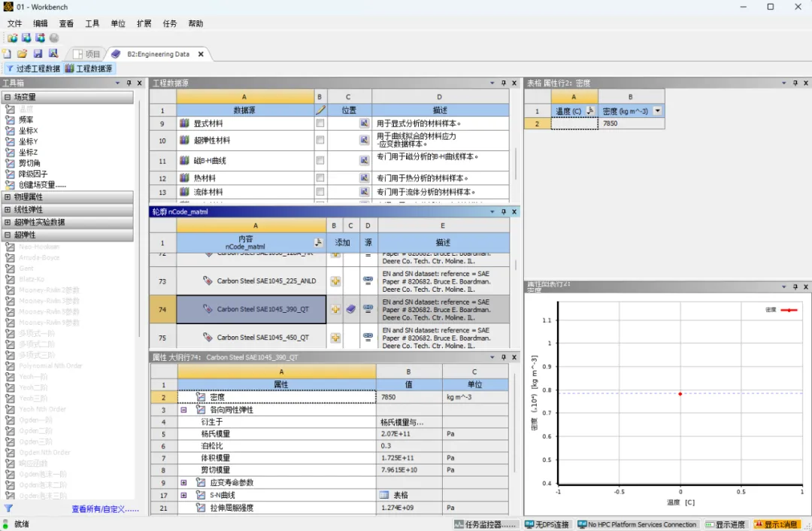
Task: Add Carbon Steel SAE1045_225_ANLD with the plus icon
Action: (x=335, y=281)
